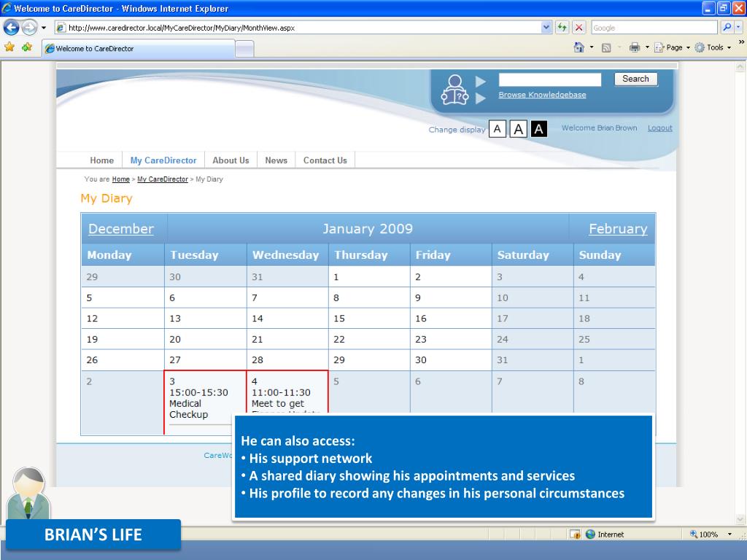Open the Medical Checkup diary entry

198,403
